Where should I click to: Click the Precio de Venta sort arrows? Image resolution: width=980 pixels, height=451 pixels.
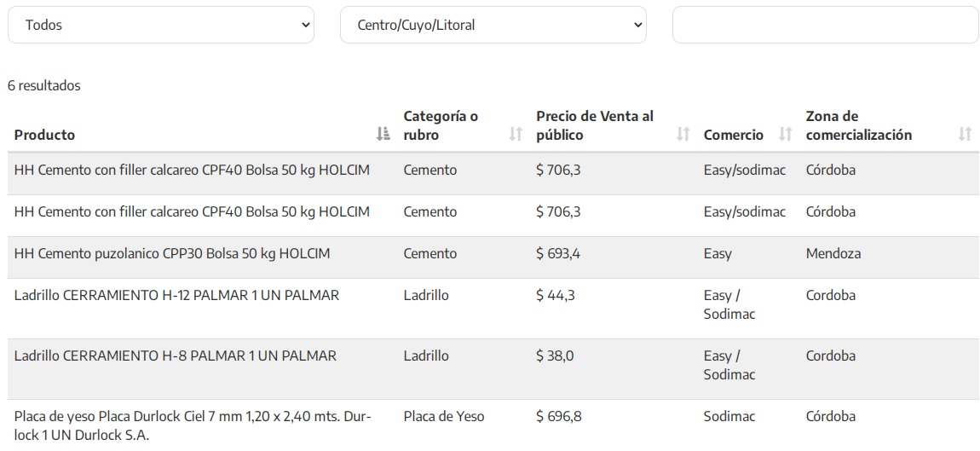683,135
